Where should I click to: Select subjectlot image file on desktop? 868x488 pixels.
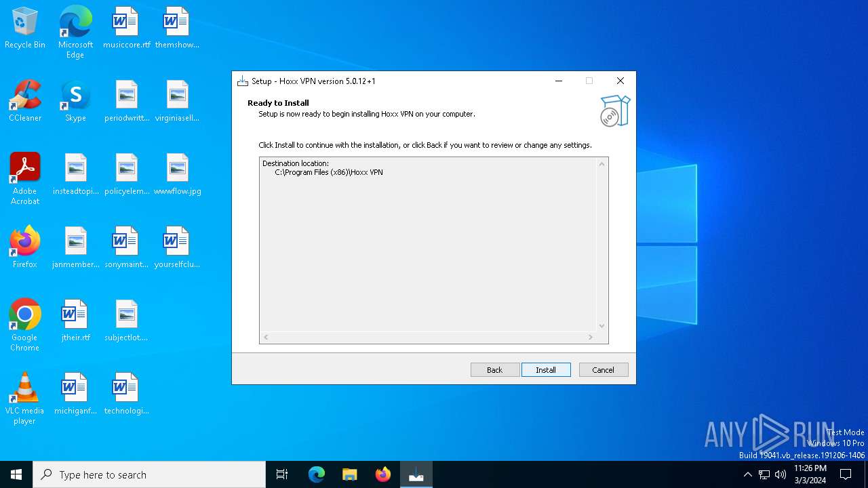click(x=126, y=321)
